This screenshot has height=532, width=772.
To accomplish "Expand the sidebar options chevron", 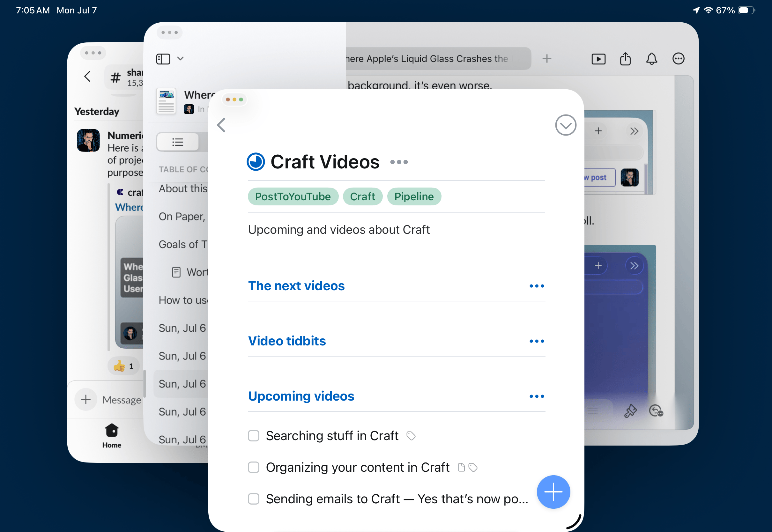I will click(x=180, y=59).
